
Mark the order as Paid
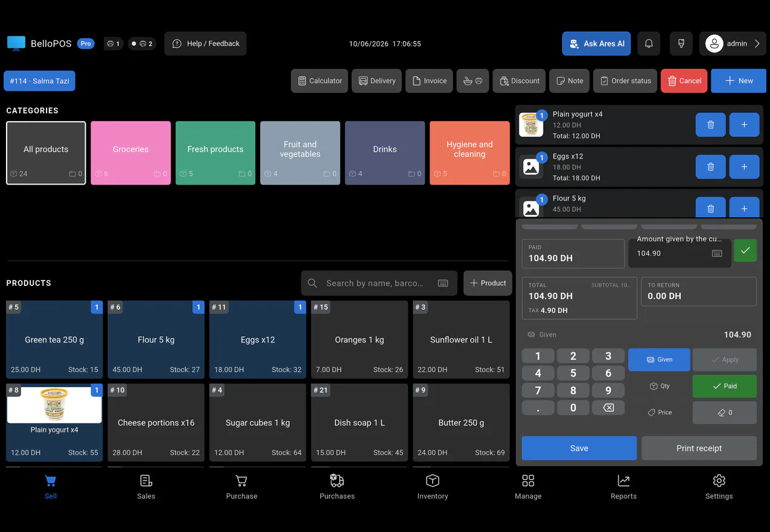pos(724,386)
